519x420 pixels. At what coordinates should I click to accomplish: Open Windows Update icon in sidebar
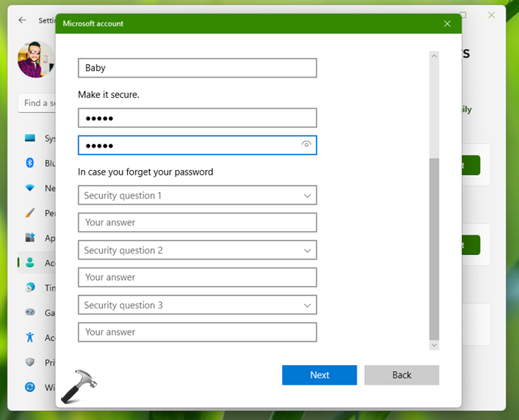(x=30, y=387)
